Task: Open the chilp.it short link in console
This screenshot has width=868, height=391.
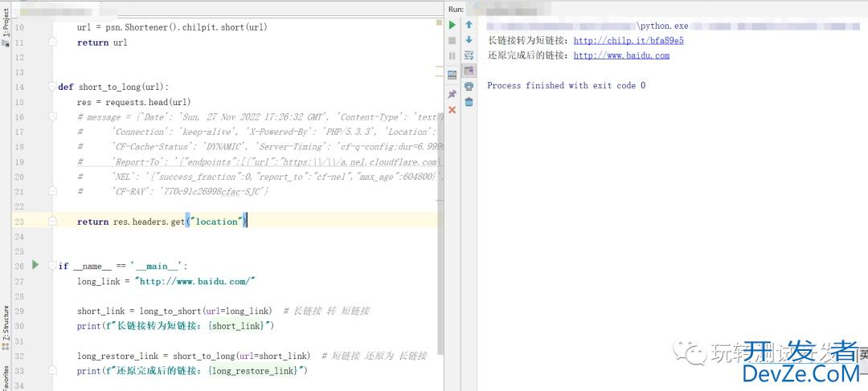Action: coord(628,40)
